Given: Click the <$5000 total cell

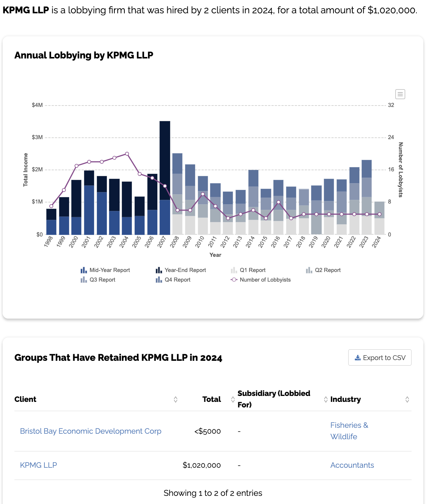Looking at the screenshot, I should 208,431.
